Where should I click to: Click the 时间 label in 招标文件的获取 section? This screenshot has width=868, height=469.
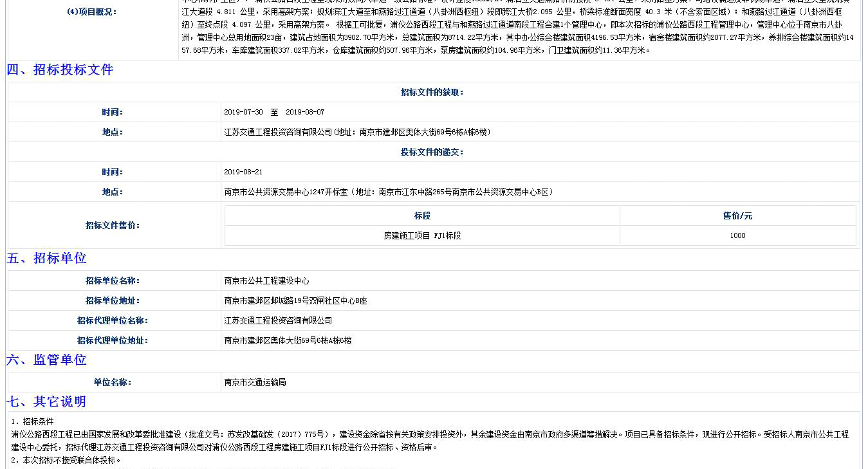pos(113,112)
